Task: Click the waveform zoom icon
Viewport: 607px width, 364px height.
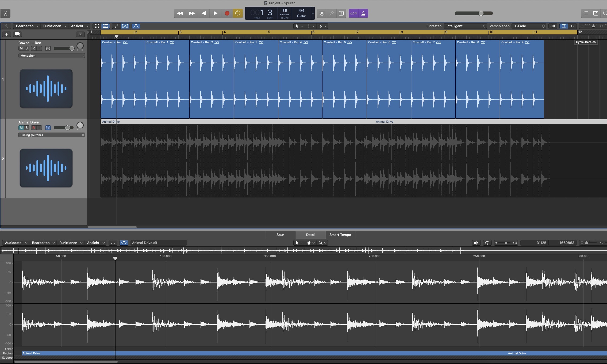Action: (553, 26)
